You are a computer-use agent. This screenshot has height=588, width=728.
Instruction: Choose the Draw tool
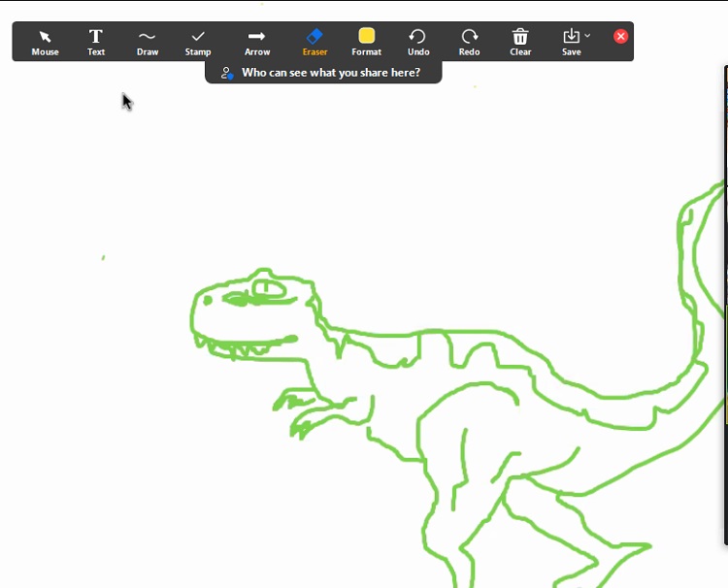point(148,43)
